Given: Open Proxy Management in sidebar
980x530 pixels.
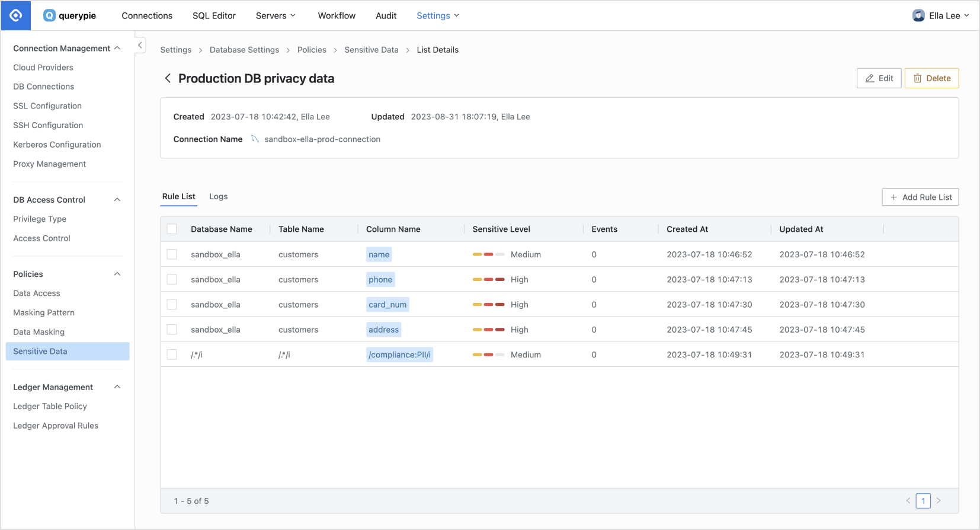Looking at the screenshot, I should click(x=50, y=164).
